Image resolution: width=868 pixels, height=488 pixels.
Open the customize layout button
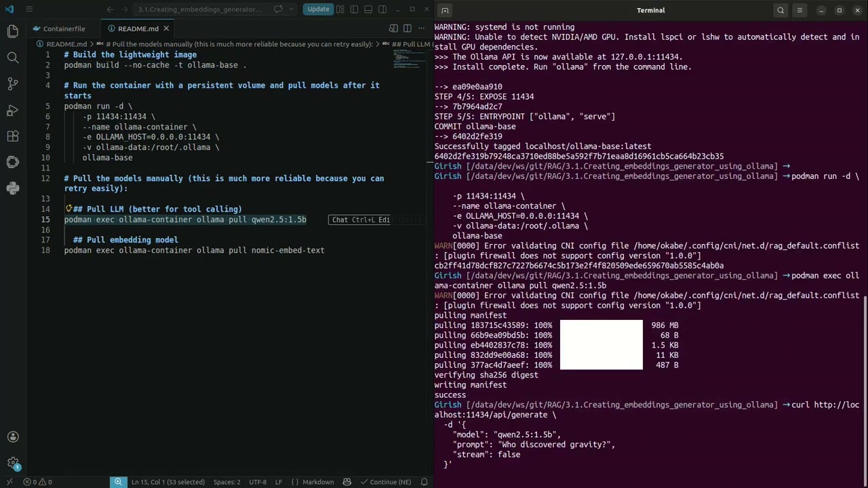pyautogui.click(x=340, y=9)
